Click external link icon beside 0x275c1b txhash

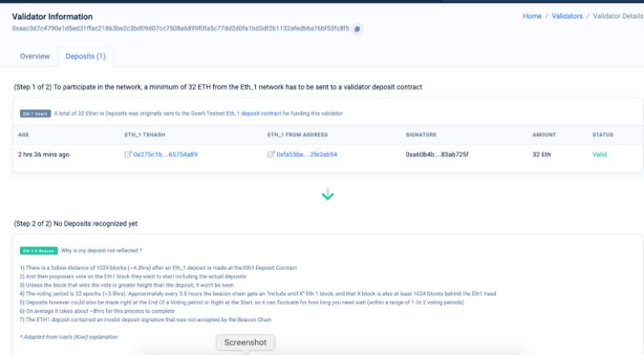point(128,155)
